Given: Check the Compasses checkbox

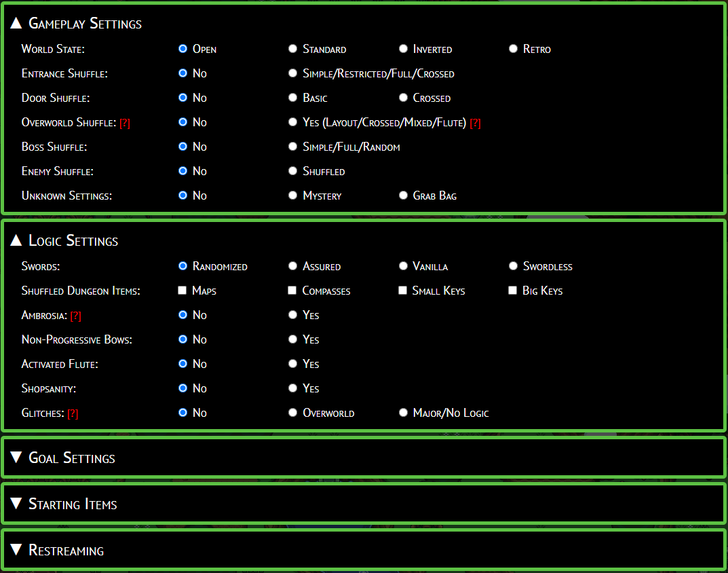Looking at the screenshot, I should [292, 291].
